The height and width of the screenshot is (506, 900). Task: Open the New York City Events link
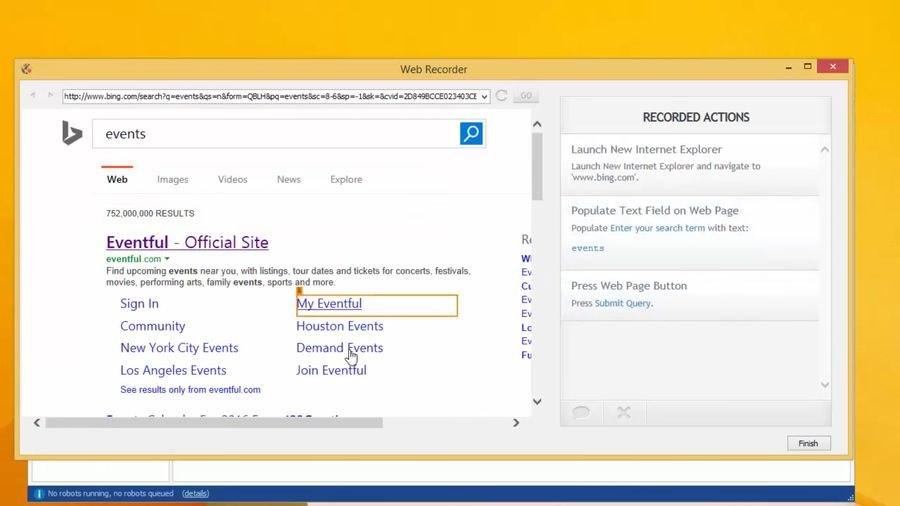(179, 348)
